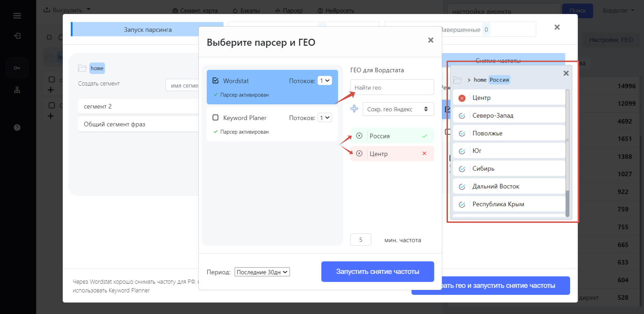644x314 pixels.
Task: Uncheck the Wordstat parser checkbox
Action: pos(216,81)
